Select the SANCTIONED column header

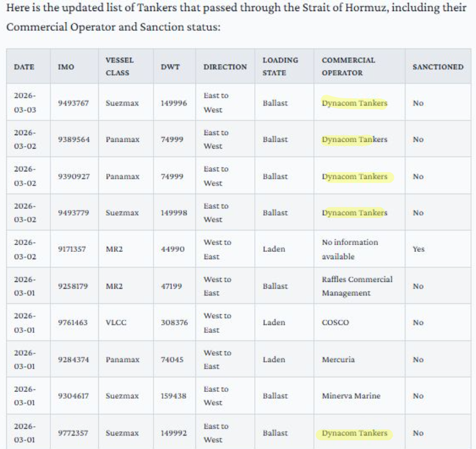point(438,67)
